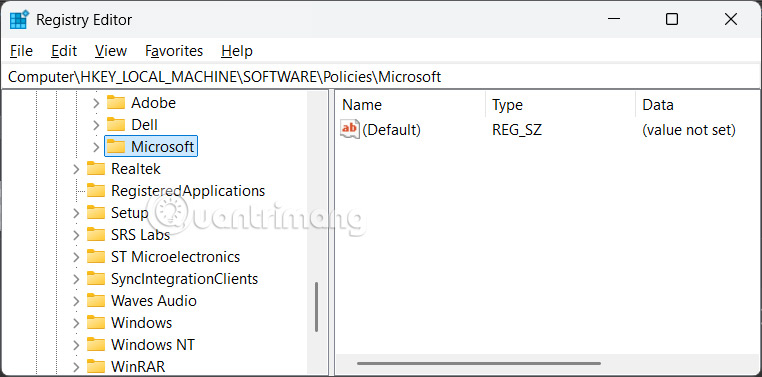
Task: Expand the Setup key
Action: tap(76, 213)
